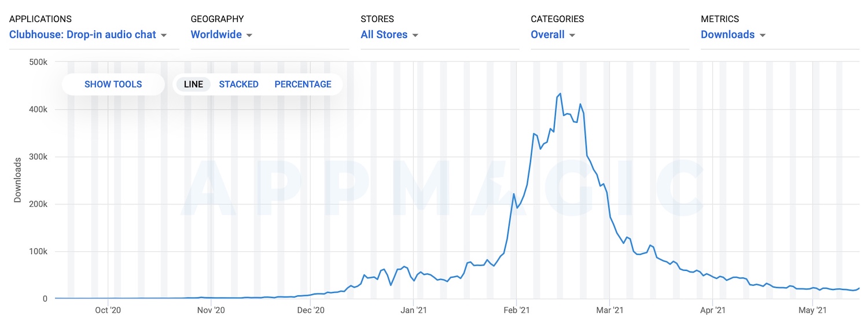Click the caret arrow next to All Stores
Image resolution: width=868 pixels, height=323 pixels.
pos(415,35)
